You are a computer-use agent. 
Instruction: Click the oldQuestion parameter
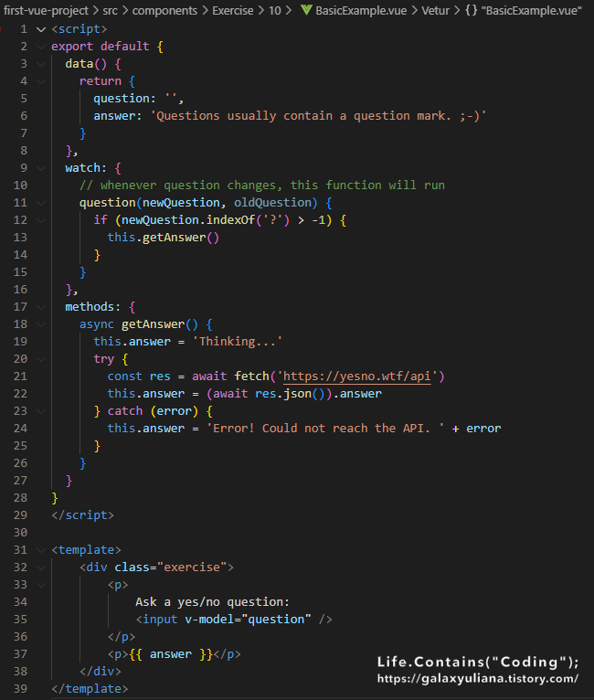(272, 203)
